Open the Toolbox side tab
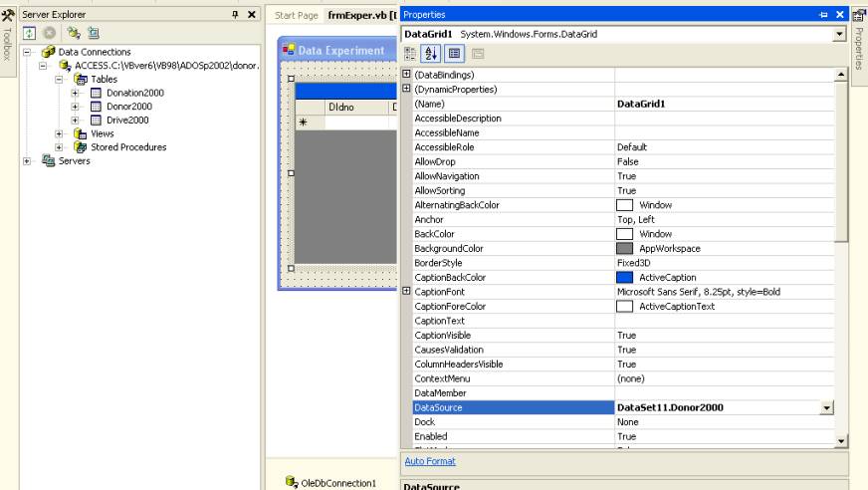The image size is (868, 490). [7, 44]
